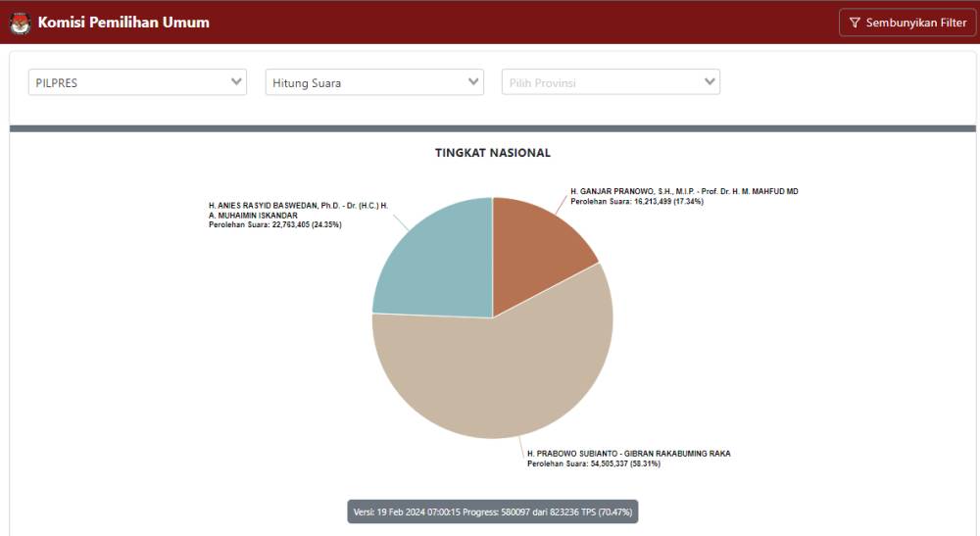This screenshot has height=536, width=980.
Task: Click the KPU logo icon
Action: (x=20, y=24)
